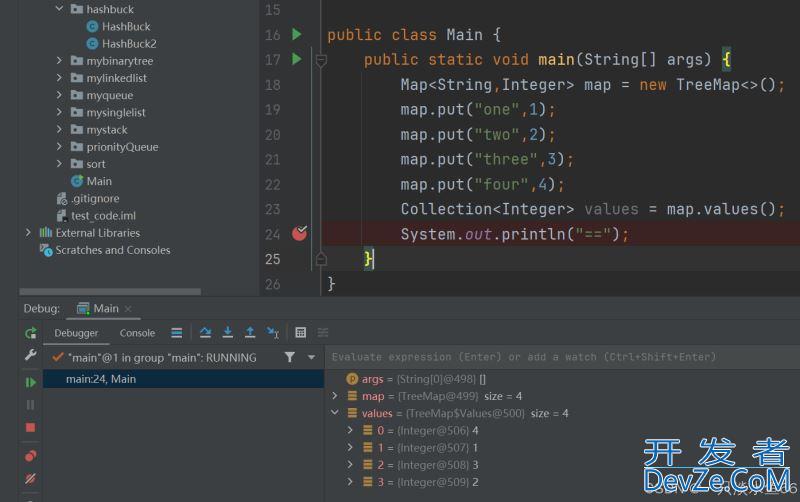Stop the debug session
Screen dimensions: 800x502
click(x=31, y=428)
